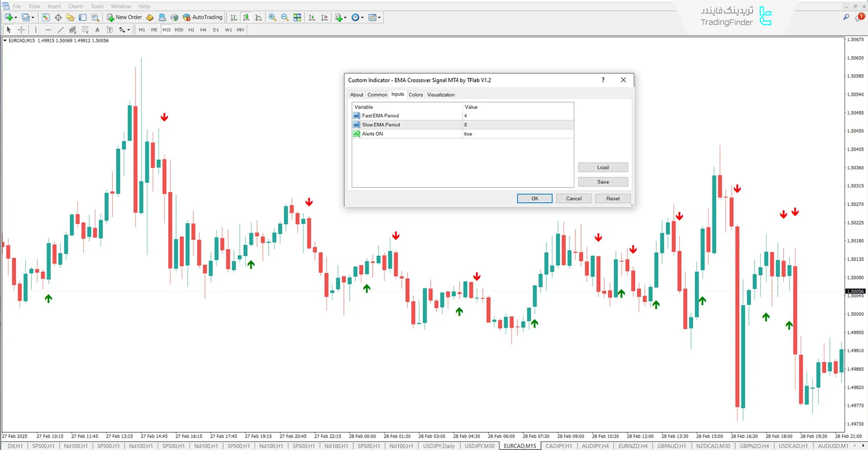868x450 pixels.
Task: Select the Crosshair tool
Action: click(x=21, y=29)
